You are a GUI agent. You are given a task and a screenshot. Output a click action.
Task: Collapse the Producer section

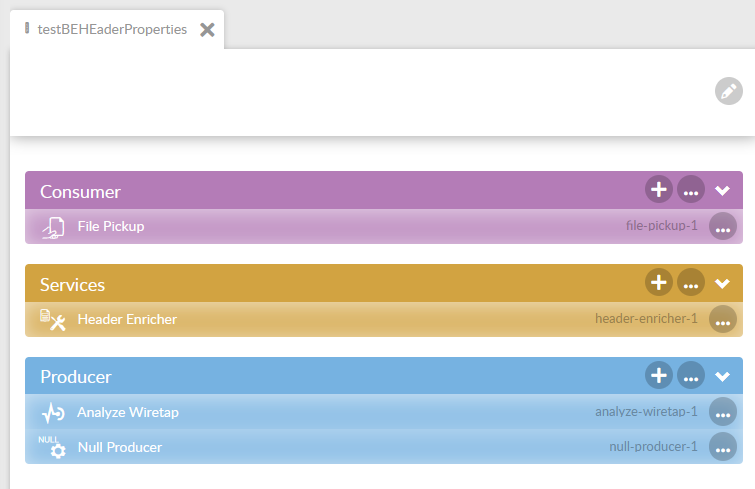pyautogui.click(x=724, y=376)
